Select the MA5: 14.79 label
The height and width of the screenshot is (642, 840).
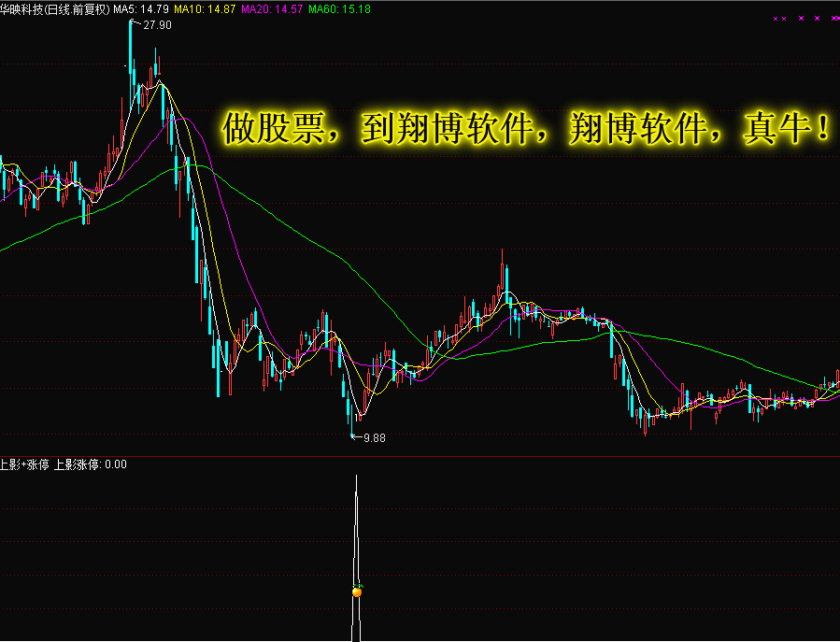[141, 9]
